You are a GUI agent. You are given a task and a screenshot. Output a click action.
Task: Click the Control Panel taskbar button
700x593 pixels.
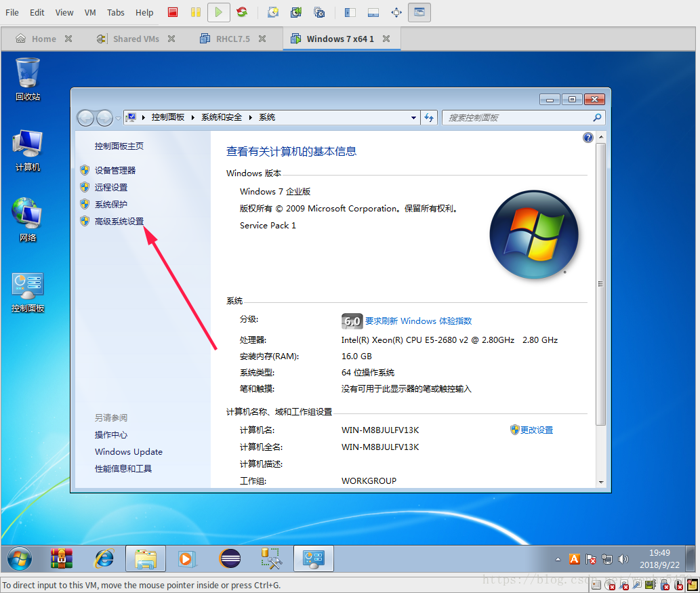(x=313, y=558)
